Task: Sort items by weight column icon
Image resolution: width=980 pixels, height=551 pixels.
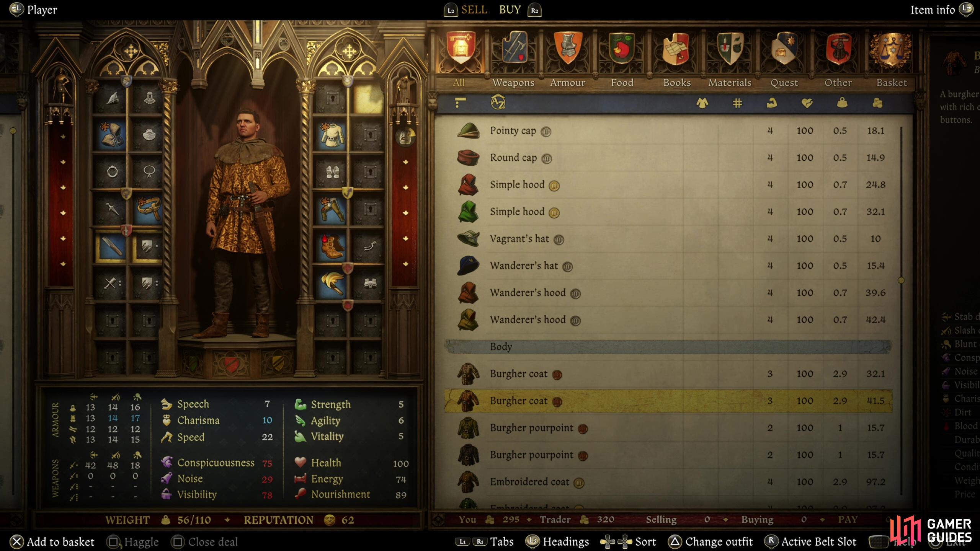Action: (x=842, y=103)
